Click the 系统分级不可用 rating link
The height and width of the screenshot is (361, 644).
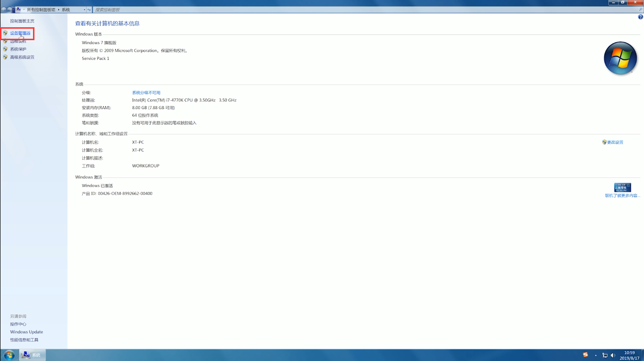pyautogui.click(x=146, y=93)
